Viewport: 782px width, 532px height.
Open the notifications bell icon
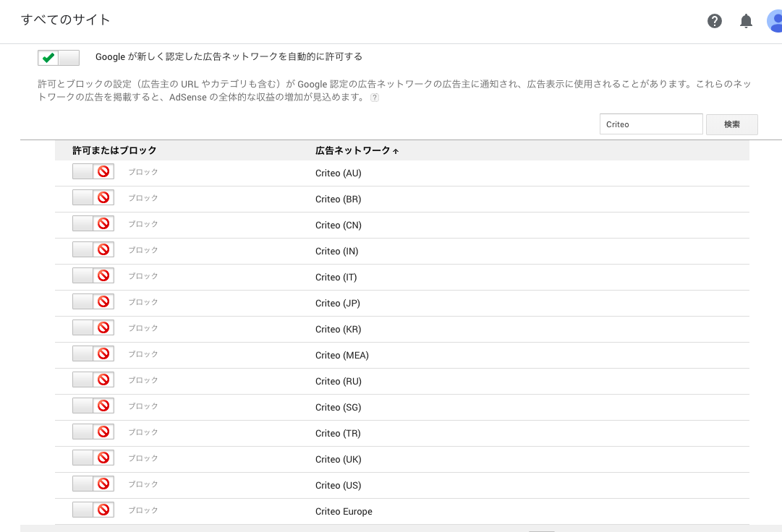click(746, 21)
